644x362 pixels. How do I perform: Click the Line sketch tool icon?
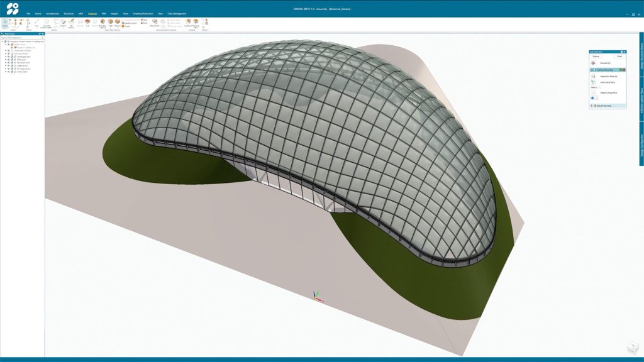coord(36,22)
